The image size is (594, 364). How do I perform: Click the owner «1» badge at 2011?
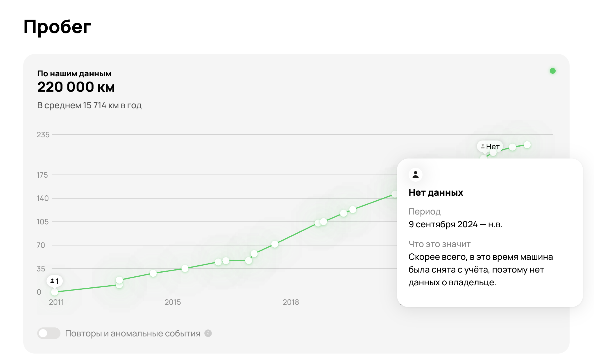click(x=55, y=281)
